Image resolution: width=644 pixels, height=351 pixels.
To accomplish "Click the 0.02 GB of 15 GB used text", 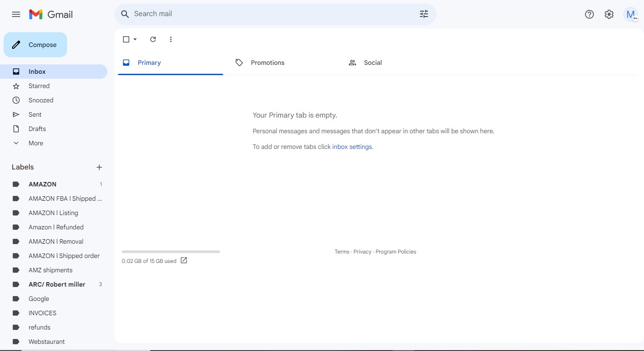I will click(149, 261).
